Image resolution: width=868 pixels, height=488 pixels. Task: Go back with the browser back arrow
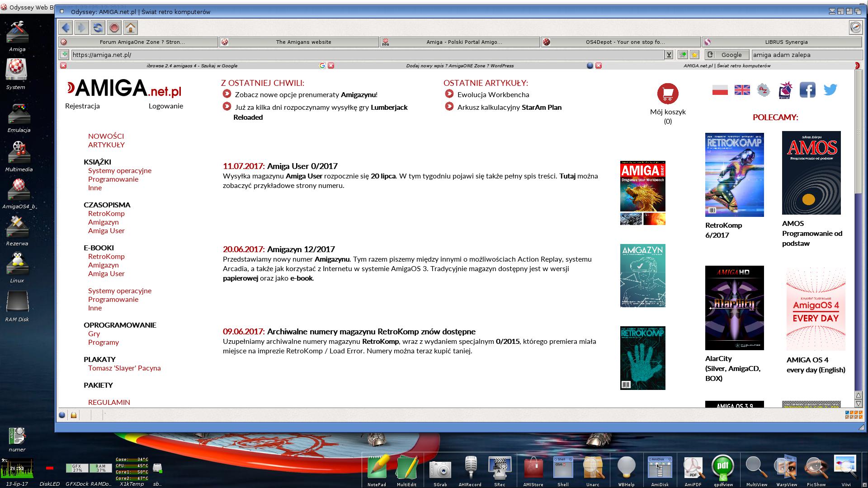66,28
